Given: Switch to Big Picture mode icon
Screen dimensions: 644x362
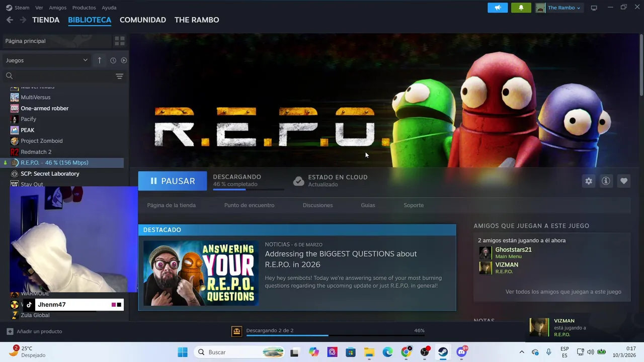Looking at the screenshot, I should click(x=594, y=8).
